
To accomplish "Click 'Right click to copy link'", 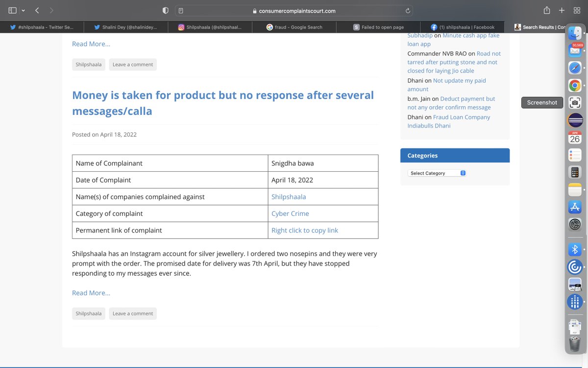I will click(305, 230).
